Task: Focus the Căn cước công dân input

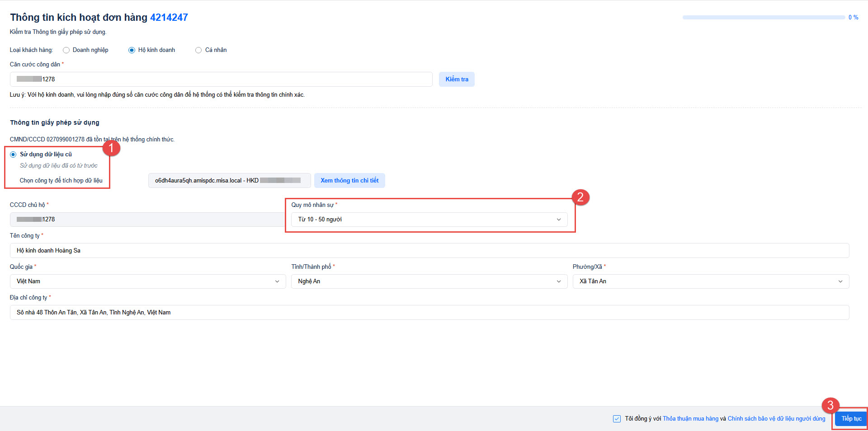Action: (221, 80)
